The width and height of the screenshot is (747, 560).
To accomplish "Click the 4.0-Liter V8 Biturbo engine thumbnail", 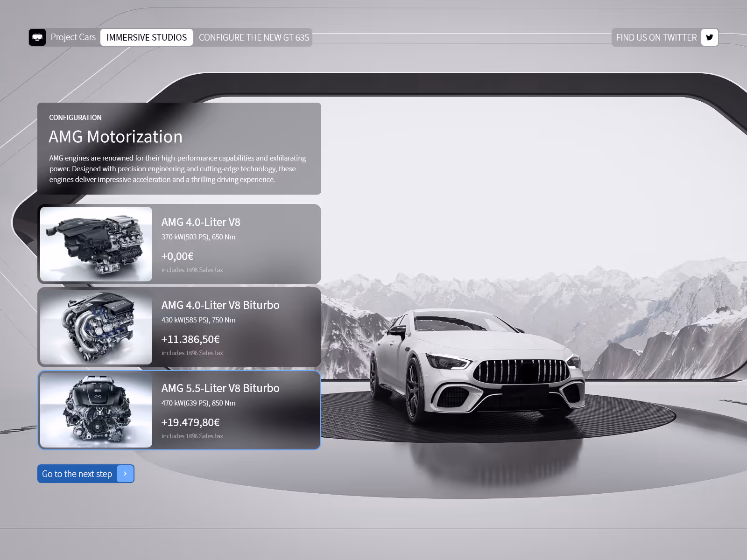I will coord(96,327).
